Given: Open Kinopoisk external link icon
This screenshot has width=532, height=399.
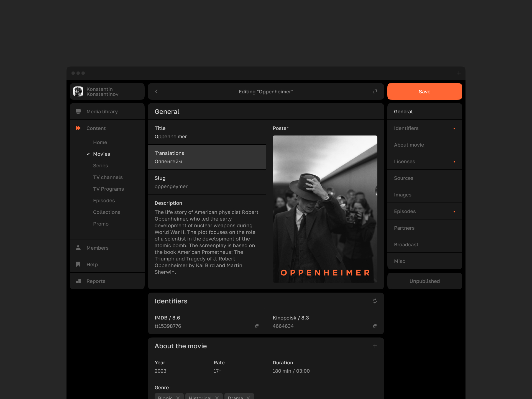Looking at the screenshot, I should click(375, 326).
